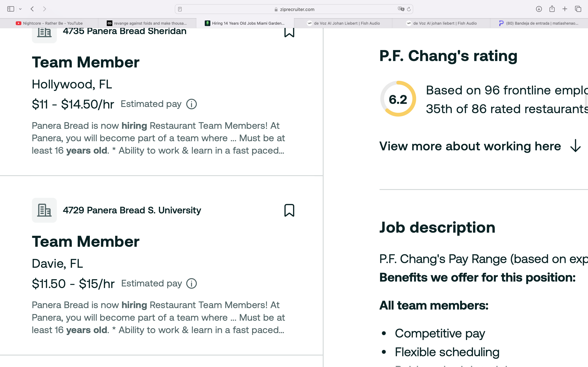Open the Team Member job in Davie, FL
Screen dimensions: 588x367
pyautogui.click(x=86, y=242)
